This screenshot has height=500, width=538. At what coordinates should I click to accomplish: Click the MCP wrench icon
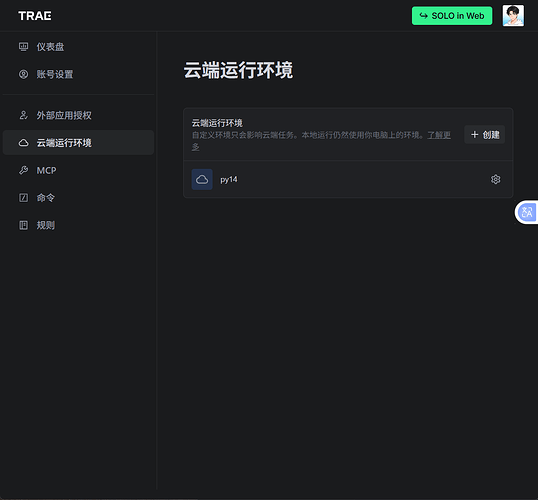(x=23, y=170)
